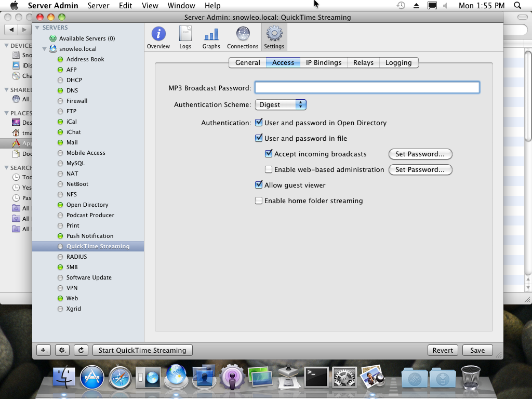This screenshot has height=399, width=532.
Task: Open the Server menu
Action: [x=98, y=5]
